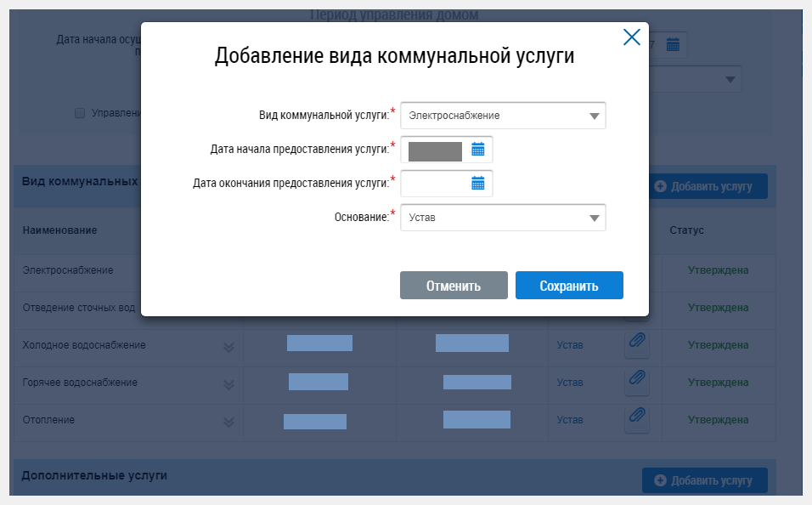Open attachments for Отопление service

(x=637, y=418)
